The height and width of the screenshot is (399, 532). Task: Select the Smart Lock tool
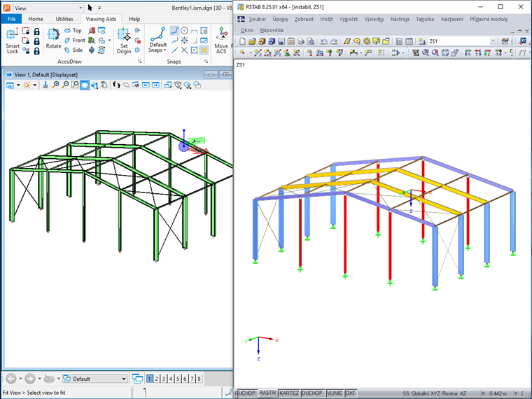pos(12,41)
